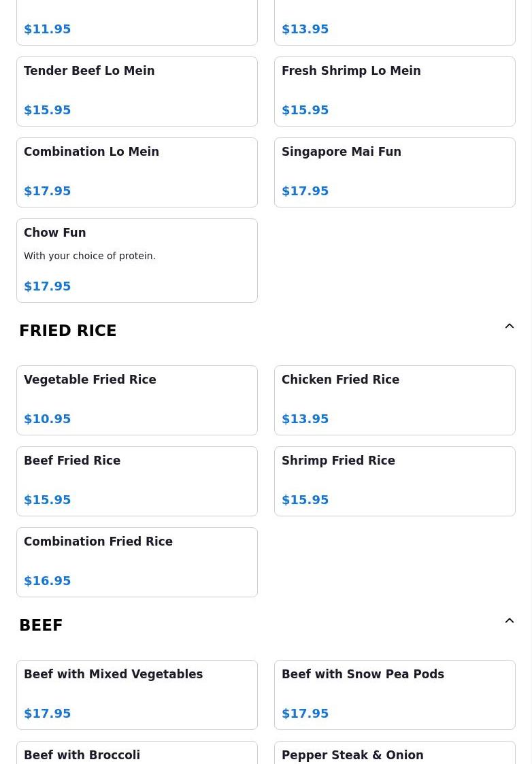This screenshot has width=532, height=764.
Task: Open Chow Fun with protein choice
Action: coord(137,260)
